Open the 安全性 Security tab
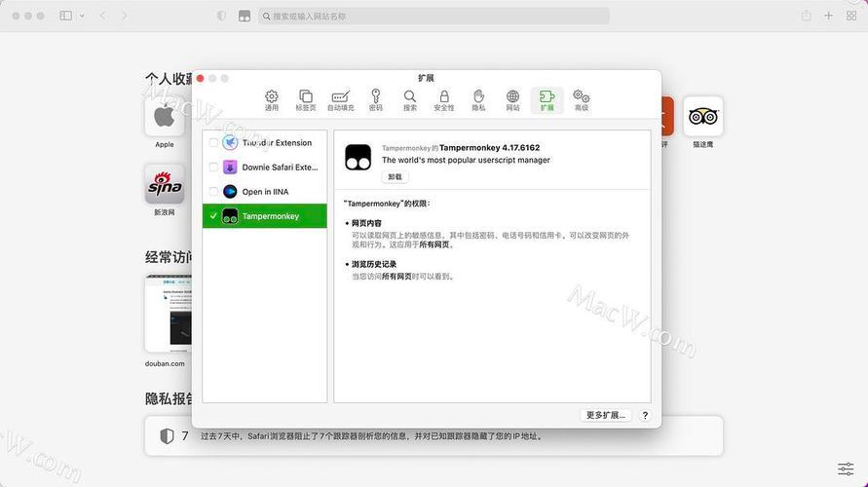Image resolution: width=868 pixels, height=487 pixels. [x=444, y=100]
